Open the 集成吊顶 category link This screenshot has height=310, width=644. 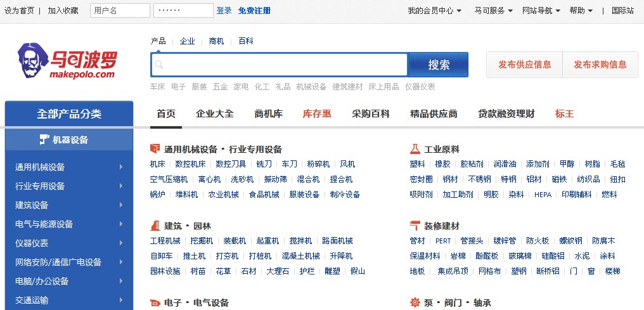[x=453, y=271]
